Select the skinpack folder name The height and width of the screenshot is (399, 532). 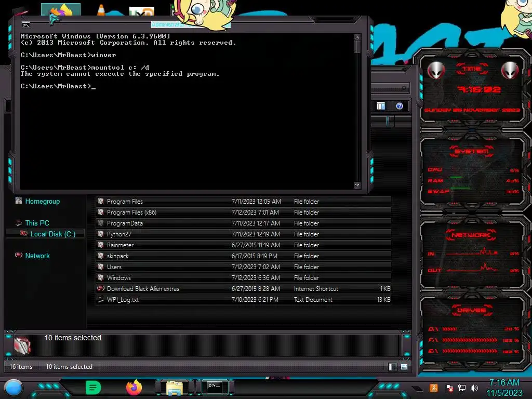pyautogui.click(x=118, y=256)
